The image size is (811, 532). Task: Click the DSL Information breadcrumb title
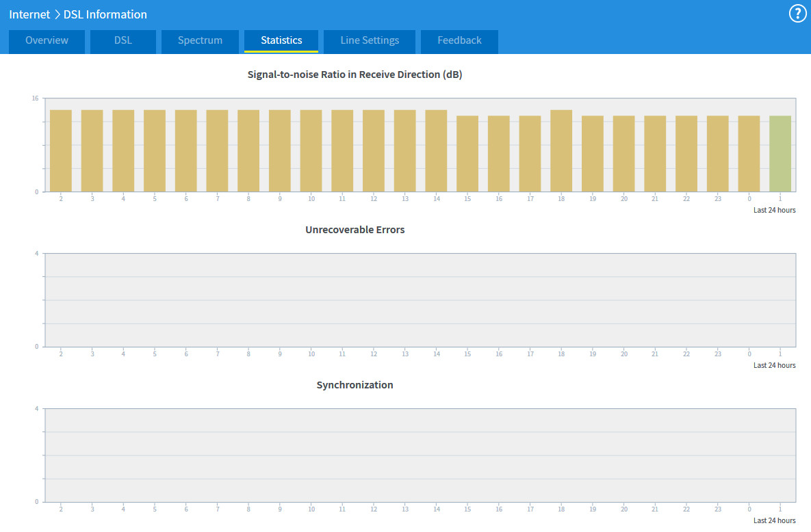[105, 14]
